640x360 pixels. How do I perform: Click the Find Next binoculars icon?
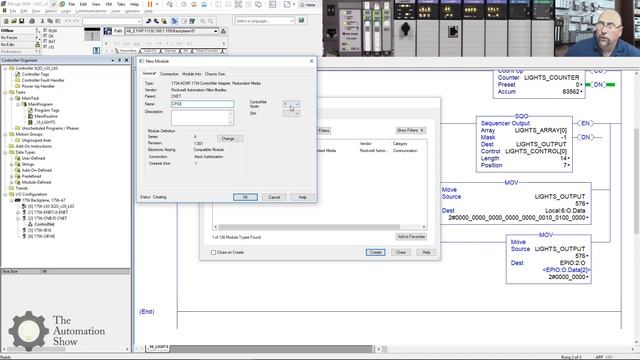pyautogui.click(x=156, y=21)
